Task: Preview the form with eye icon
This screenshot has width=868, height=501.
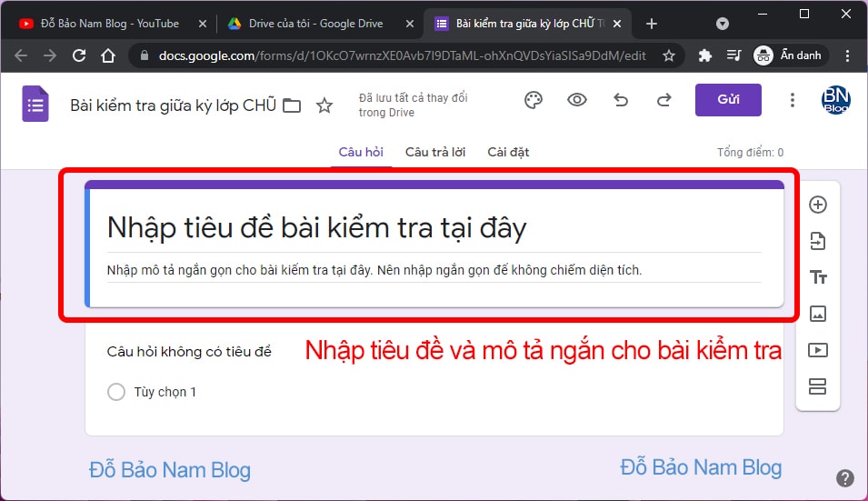Action: pyautogui.click(x=577, y=100)
